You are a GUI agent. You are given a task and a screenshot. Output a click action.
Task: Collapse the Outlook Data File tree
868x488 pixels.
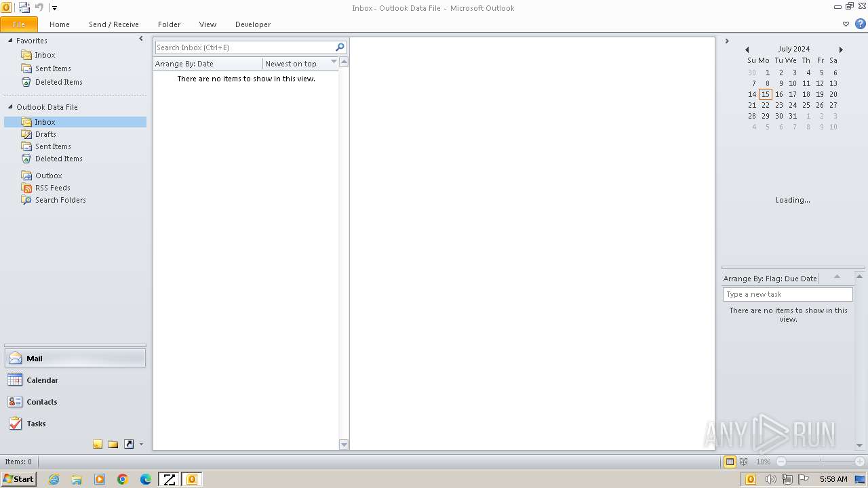click(10, 107)
